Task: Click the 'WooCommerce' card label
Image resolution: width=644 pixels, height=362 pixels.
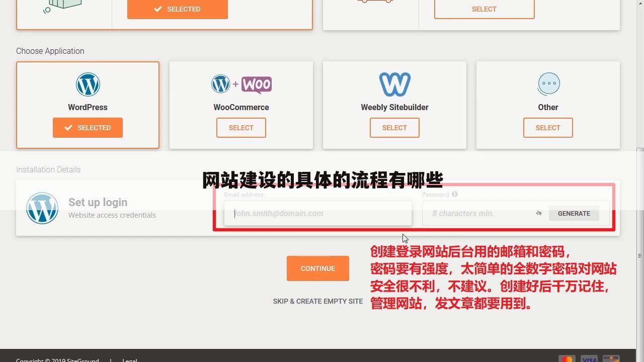Action: pos(241,107)
